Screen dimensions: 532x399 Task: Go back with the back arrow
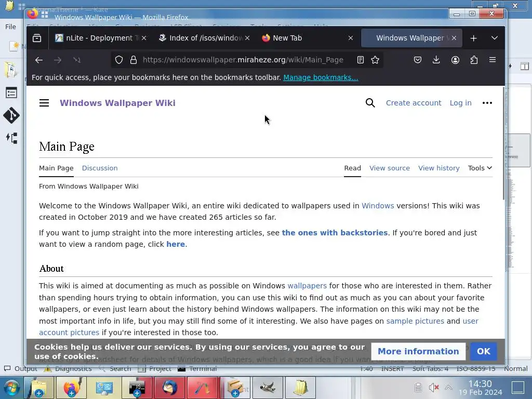coord(38,60)
